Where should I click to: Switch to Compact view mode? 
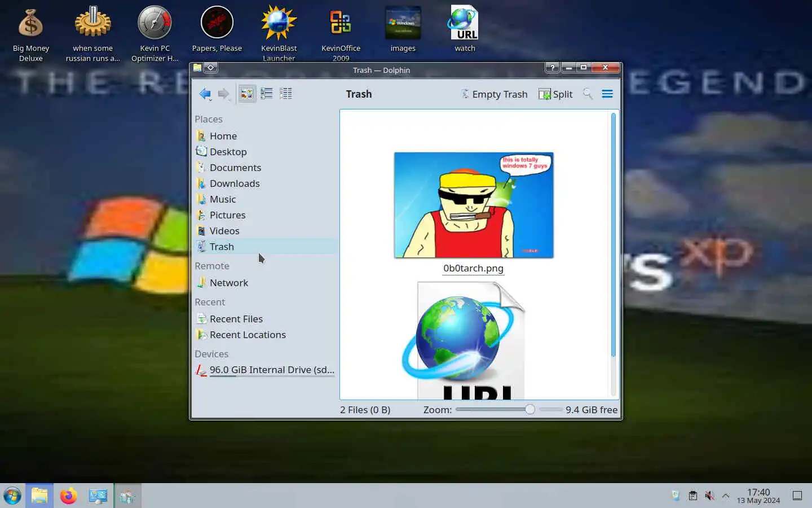[267, 94]
